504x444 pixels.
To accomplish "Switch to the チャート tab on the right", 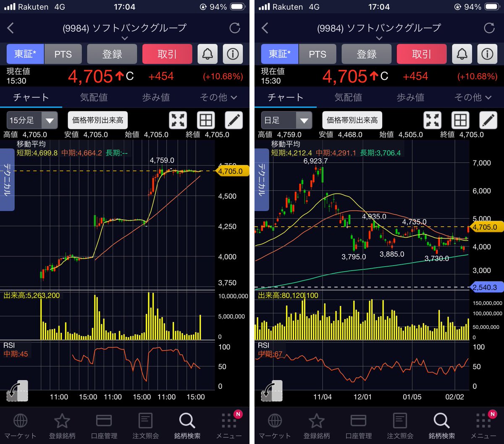I will tap(286, 97).
